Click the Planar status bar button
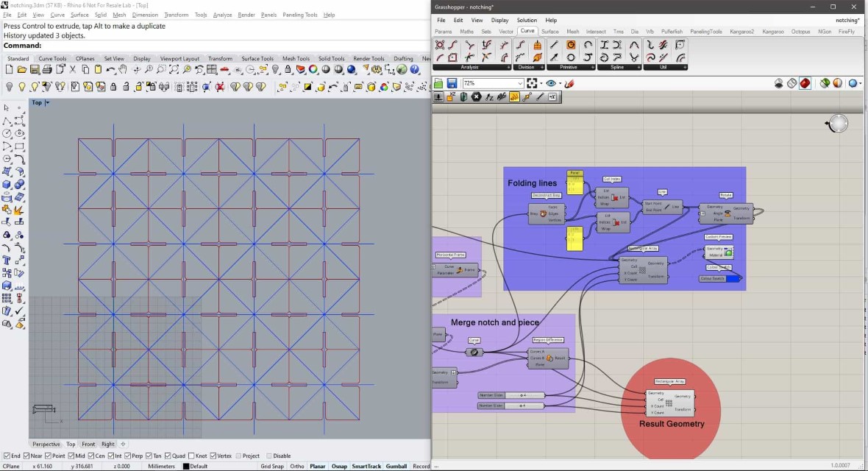Screen dimensions: 868x471 [x=317, y=466]
